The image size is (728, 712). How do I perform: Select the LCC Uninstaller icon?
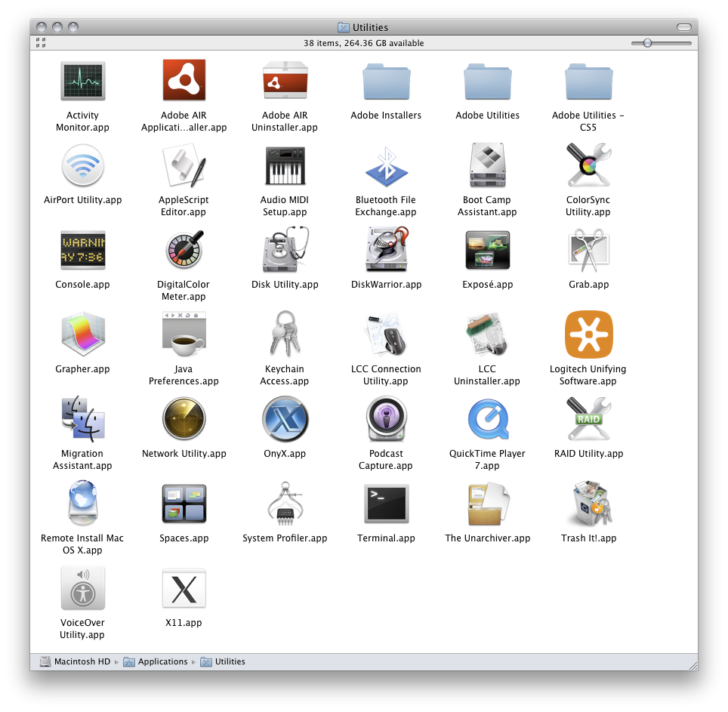click(488, 334)
